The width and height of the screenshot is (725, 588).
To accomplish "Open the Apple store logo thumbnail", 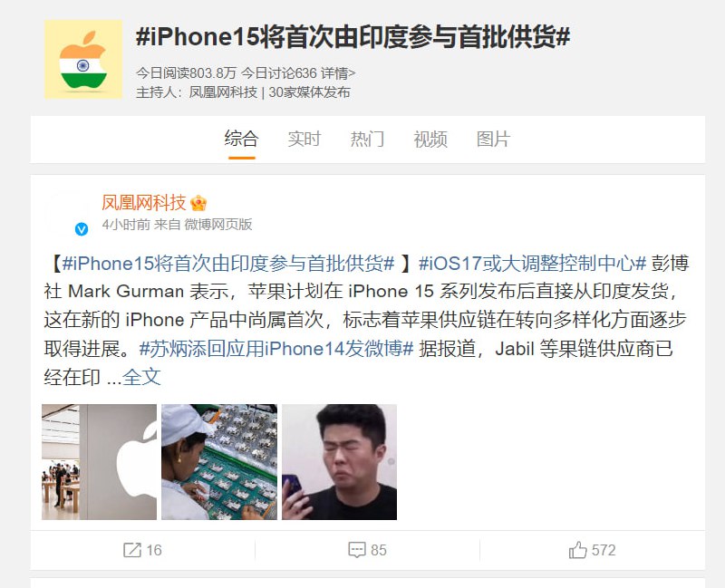I will pyautogui.click(x=100, y=462).
